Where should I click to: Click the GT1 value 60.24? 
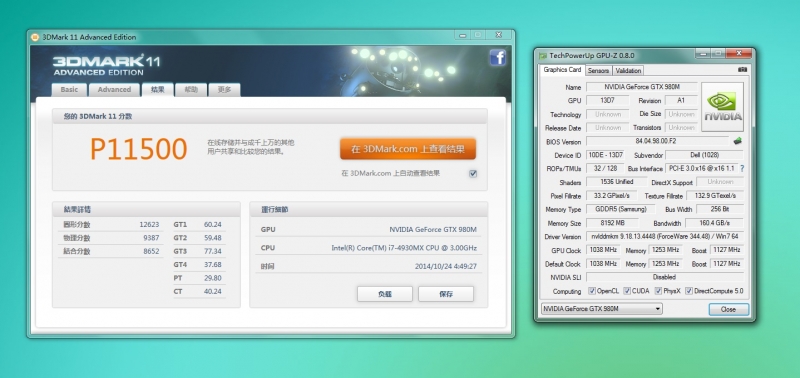coord(213,224)
